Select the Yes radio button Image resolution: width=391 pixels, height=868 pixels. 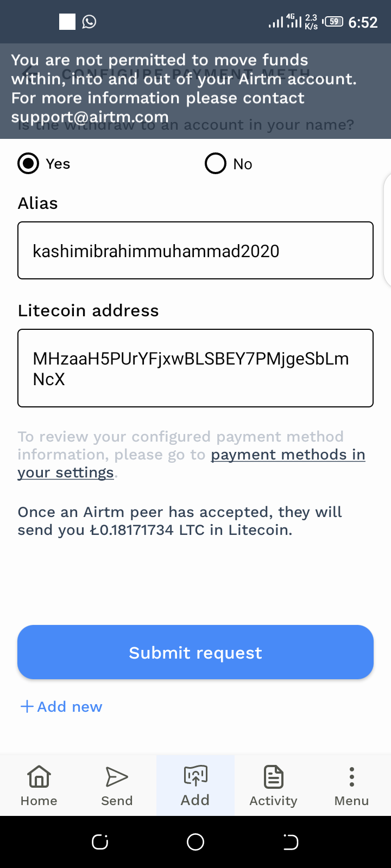tap(28, 163)
